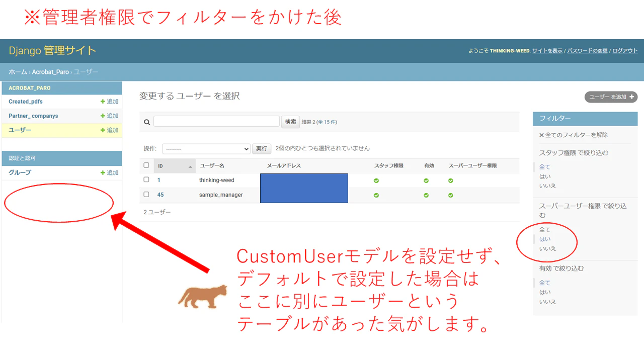The width and height of the screenshot is (644, 362).
Task: Click the 全 15 件 show-all link
Action: click(327, 122)
